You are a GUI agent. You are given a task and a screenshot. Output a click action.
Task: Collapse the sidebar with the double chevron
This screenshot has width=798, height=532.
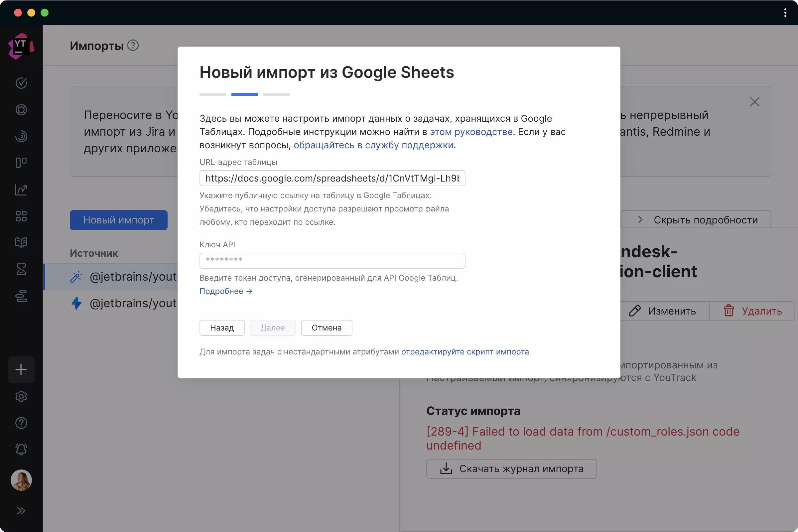click(21, 510)
